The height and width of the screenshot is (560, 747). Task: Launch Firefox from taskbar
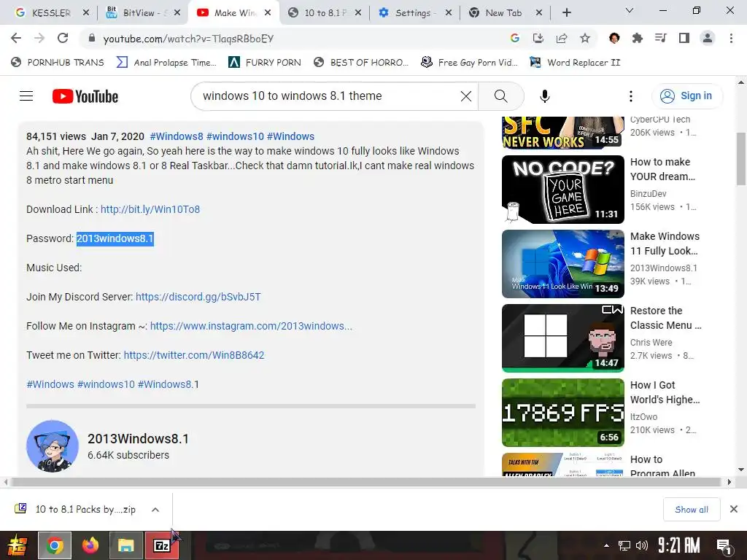pyautogui.click(x=90, y=545)
